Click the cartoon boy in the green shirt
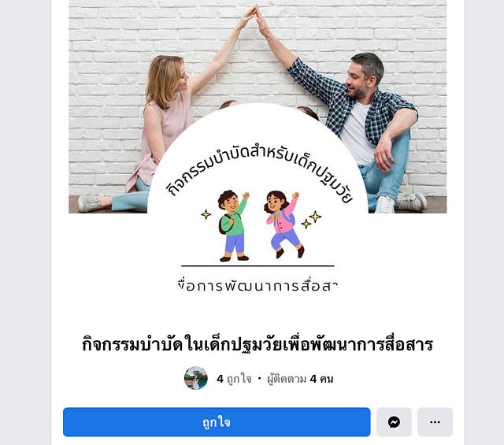 233,225
